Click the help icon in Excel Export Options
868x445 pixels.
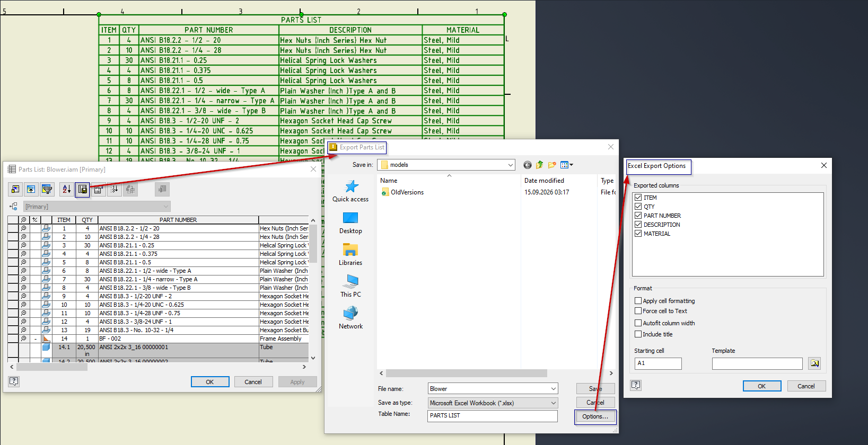pyautogui.click(x=636, y=386)
